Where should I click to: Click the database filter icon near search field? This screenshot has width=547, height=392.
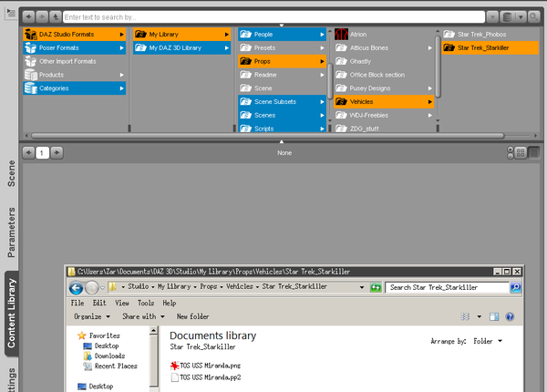[508, 16]
